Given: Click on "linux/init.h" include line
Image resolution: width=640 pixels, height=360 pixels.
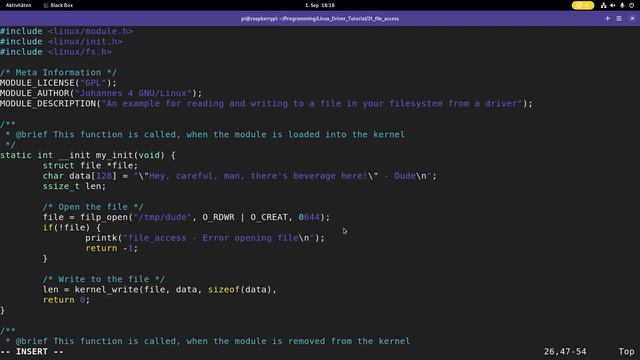Looking at the screenshot, I should click(x=61, y=42).
